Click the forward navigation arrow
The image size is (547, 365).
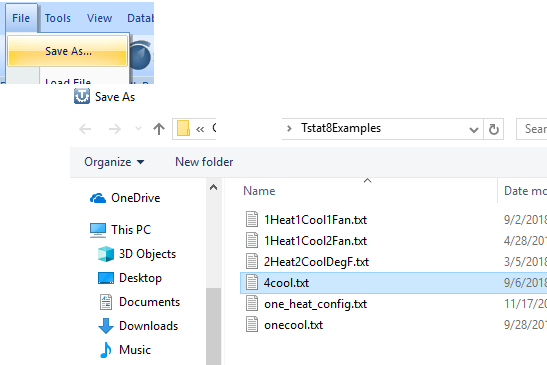[114, 129]
